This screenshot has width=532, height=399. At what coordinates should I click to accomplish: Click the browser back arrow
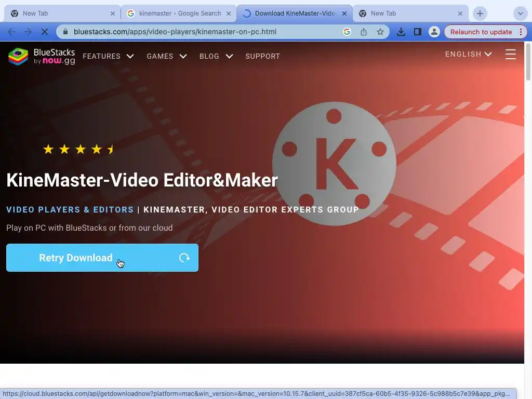point(11,32)
